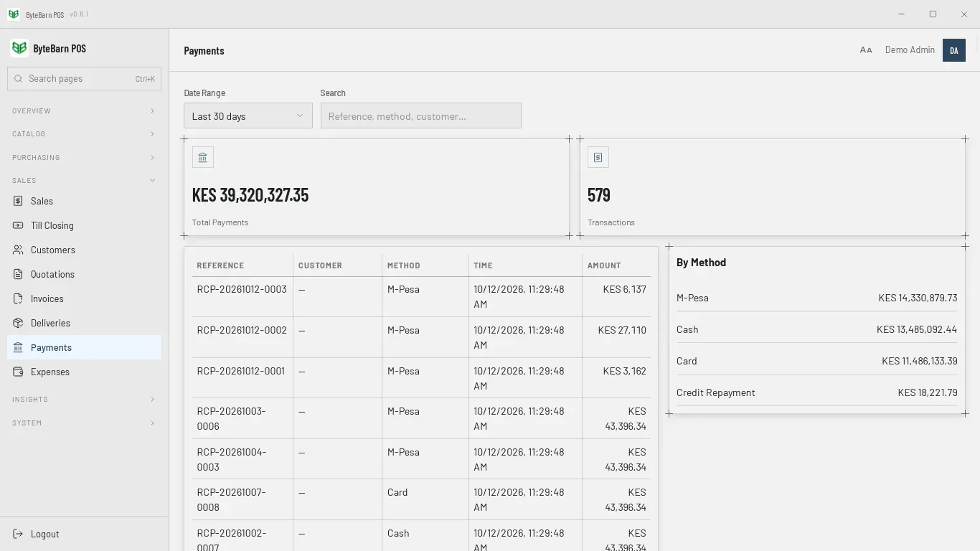The width and height of the screenshot is (980, 551).
Task: Expand the Catalog sidebar section
Action: (x=84, y=134)
